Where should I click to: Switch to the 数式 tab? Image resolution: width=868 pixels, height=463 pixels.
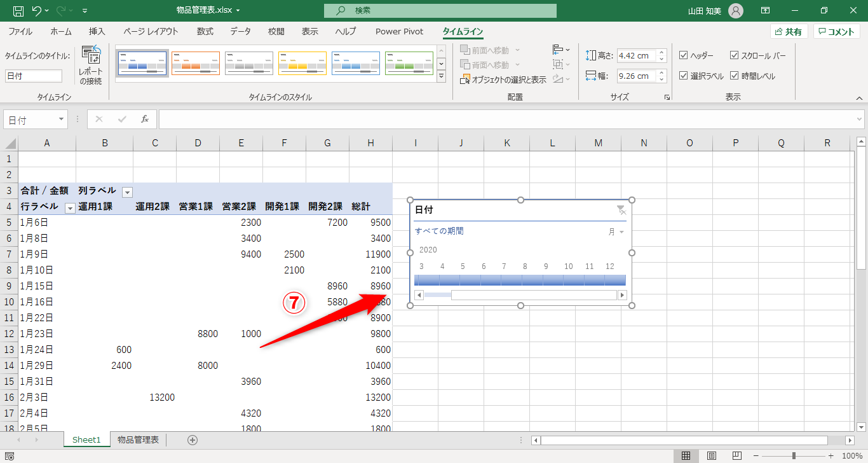205,31
